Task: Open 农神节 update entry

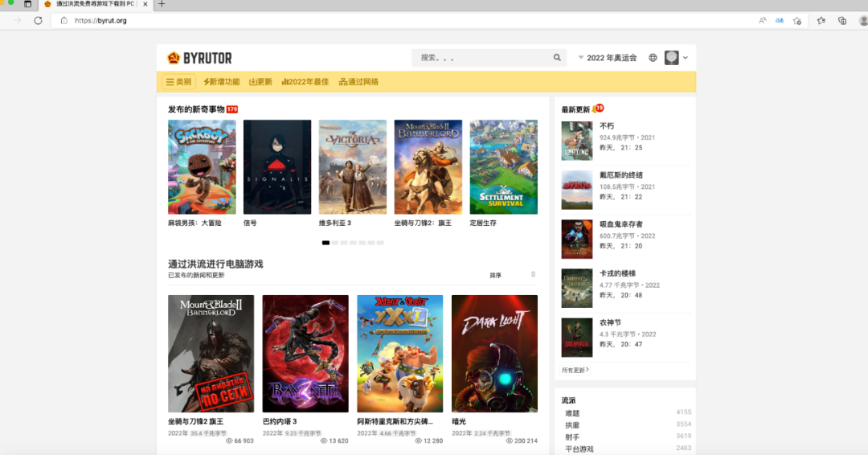Action: (625, 338)
